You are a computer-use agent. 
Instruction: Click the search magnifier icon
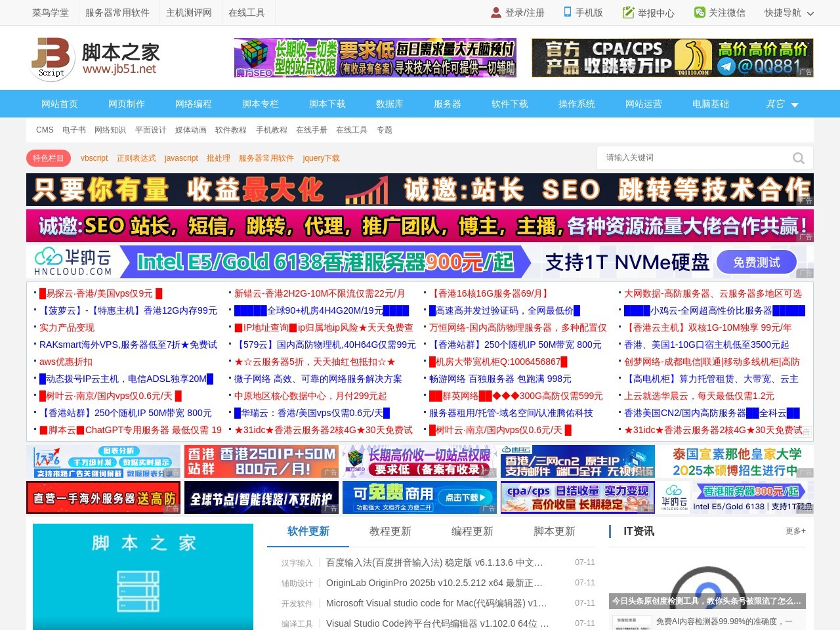[798, 157]
